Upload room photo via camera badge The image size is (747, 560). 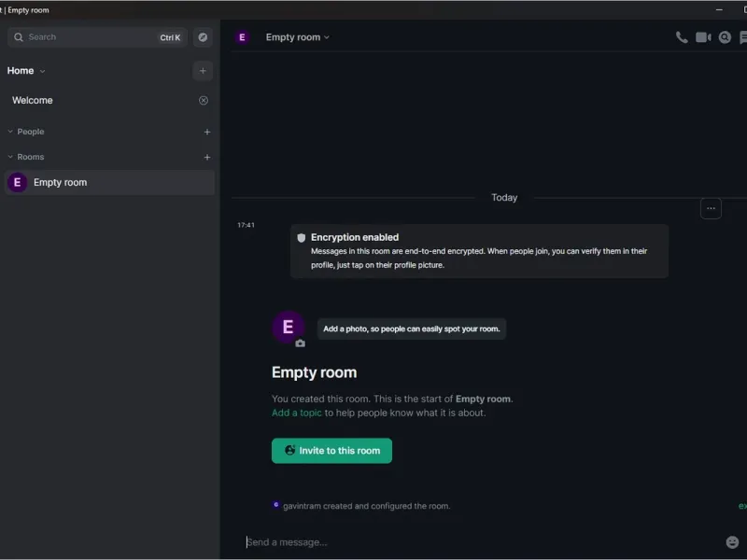pyautogui.click(x=300, y=343)
